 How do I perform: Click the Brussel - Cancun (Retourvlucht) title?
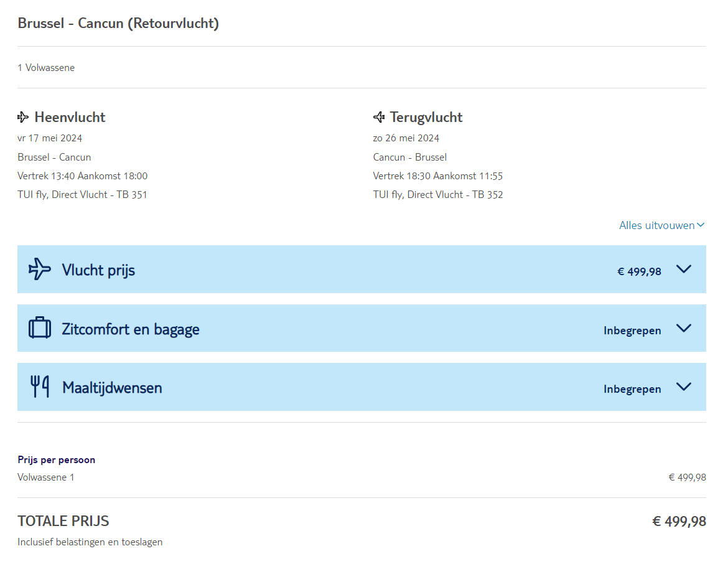118,24
